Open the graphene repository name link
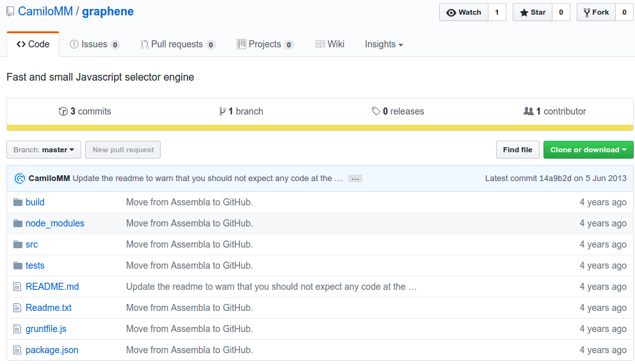 108,12
